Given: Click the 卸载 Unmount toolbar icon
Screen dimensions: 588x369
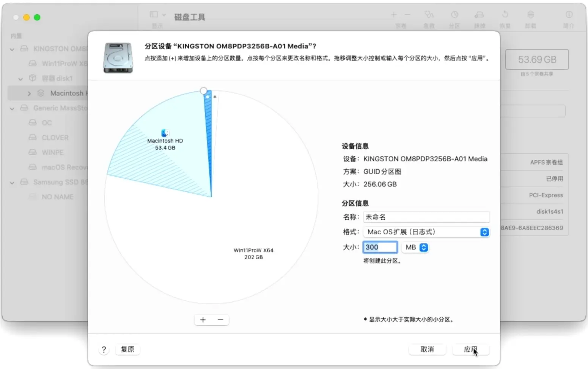Looking at the screenshot, I should (531, 14).
